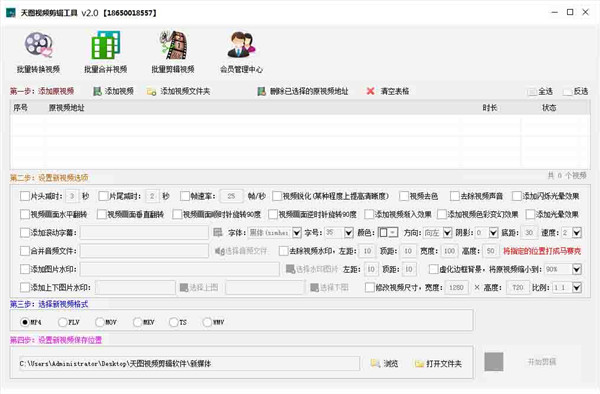Click the 选择上图 button
The width and height of the screenshot is (600, 394).
click(199, 287)
